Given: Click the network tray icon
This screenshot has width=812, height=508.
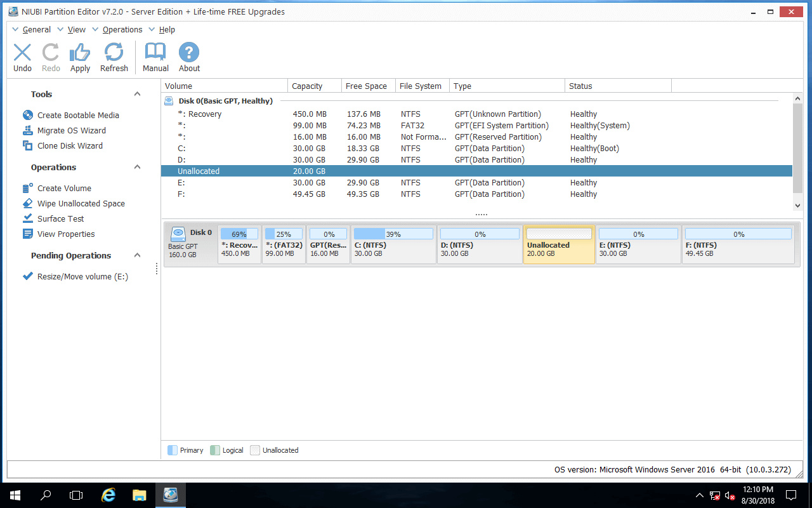Looking at the screenshot, I should tap(715, 495).
